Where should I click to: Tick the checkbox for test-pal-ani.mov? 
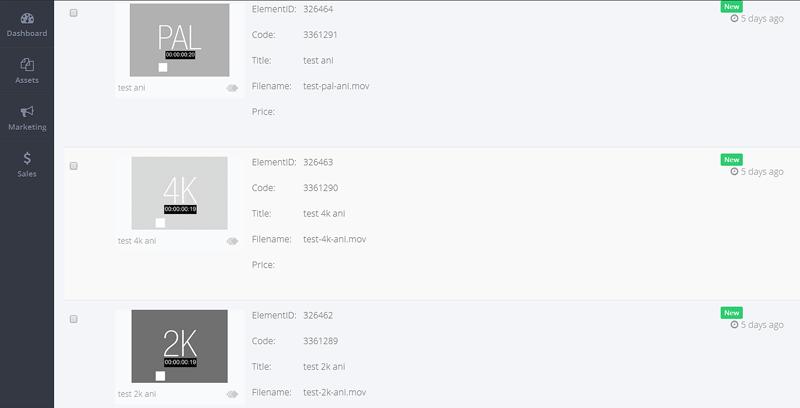click(73, 13)
